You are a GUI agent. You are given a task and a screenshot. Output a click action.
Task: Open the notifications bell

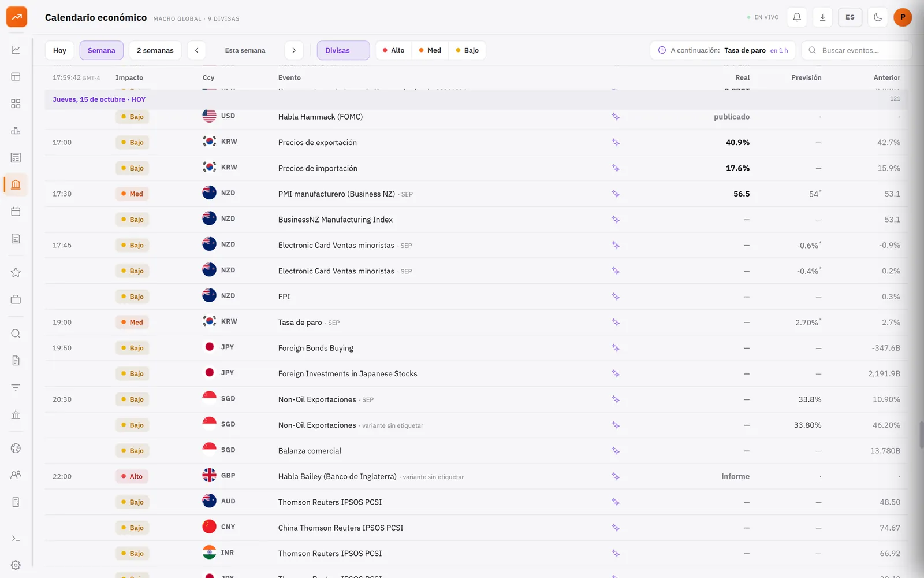[x=797, y=17]
